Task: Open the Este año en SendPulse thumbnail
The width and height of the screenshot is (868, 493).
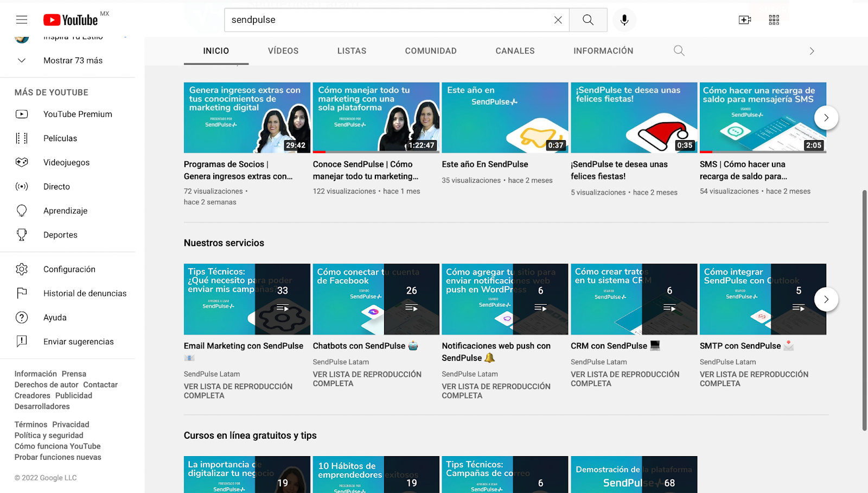Action: coord(505,117)
